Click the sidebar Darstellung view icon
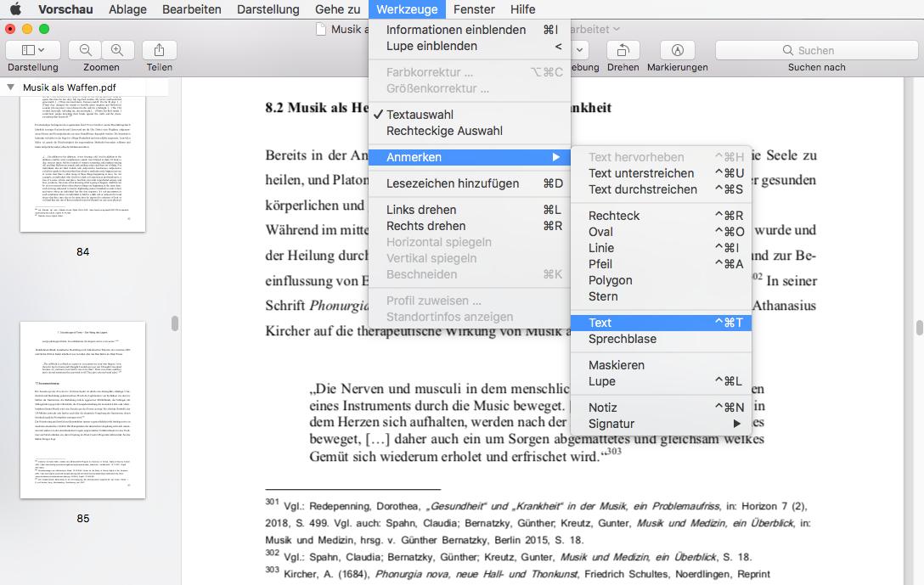Viewport: 924px width, 585px height. click(28, 50)
